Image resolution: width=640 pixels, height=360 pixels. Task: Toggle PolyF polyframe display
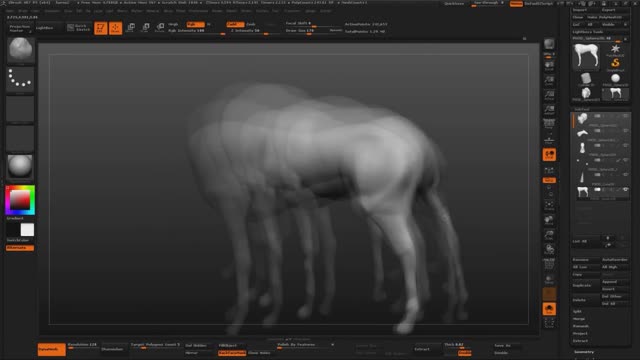point(549,264)
